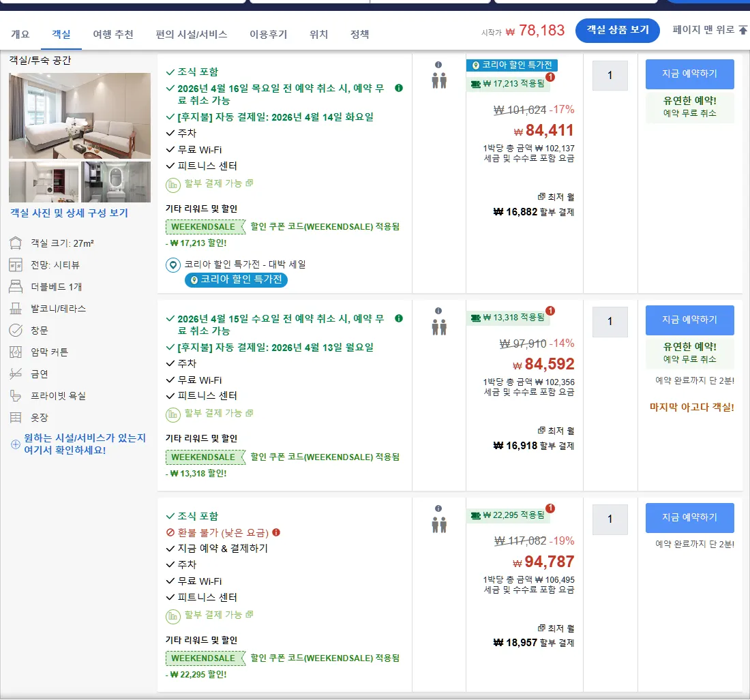Click green info icon for April 16 cancellation
The width and height of the screenshot is (750, 700).
[399, 88]
